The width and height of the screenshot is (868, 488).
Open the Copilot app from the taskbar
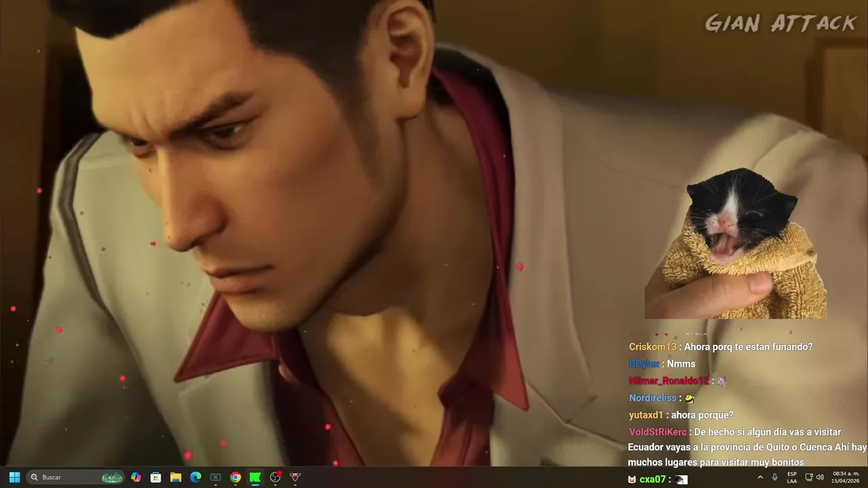click(136, 477)
